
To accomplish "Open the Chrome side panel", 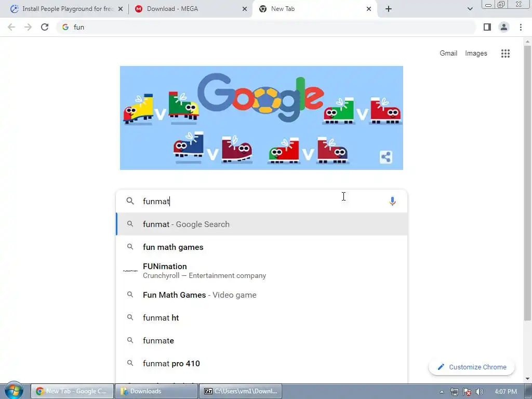I will pos(487,27).
